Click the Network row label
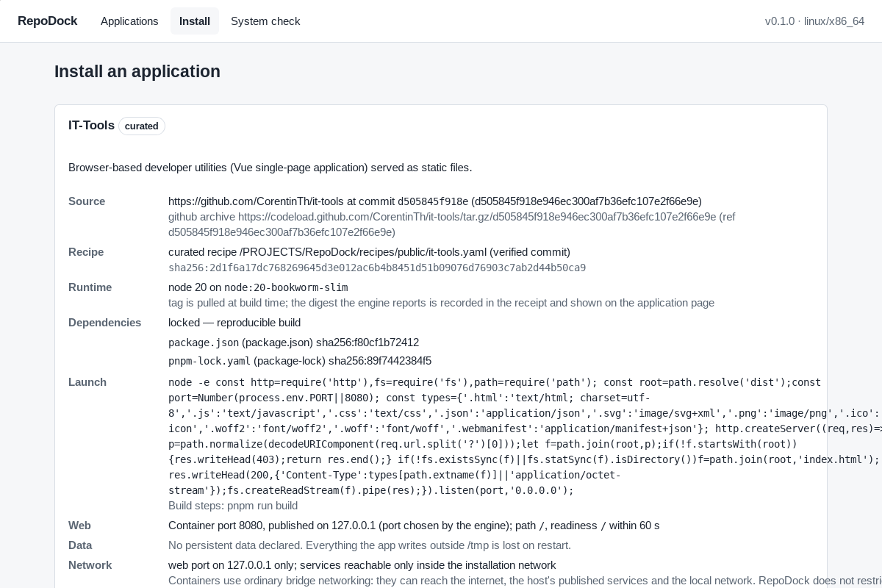882x588 pixels. point(90,565)
